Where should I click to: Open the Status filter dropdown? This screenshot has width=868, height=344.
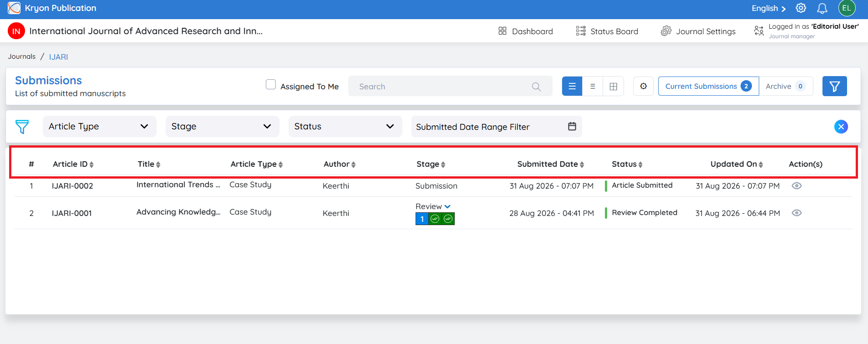(345, 126)
